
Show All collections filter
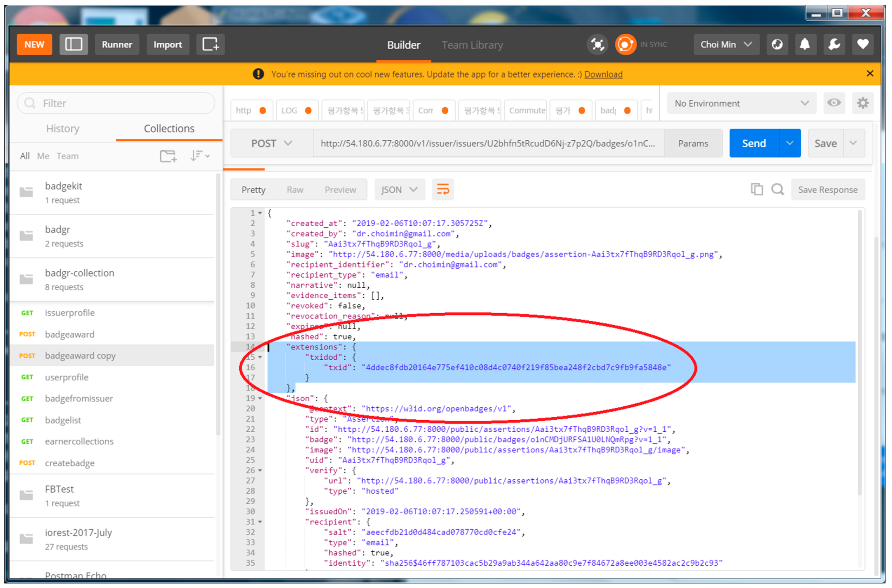coord(25,156)
